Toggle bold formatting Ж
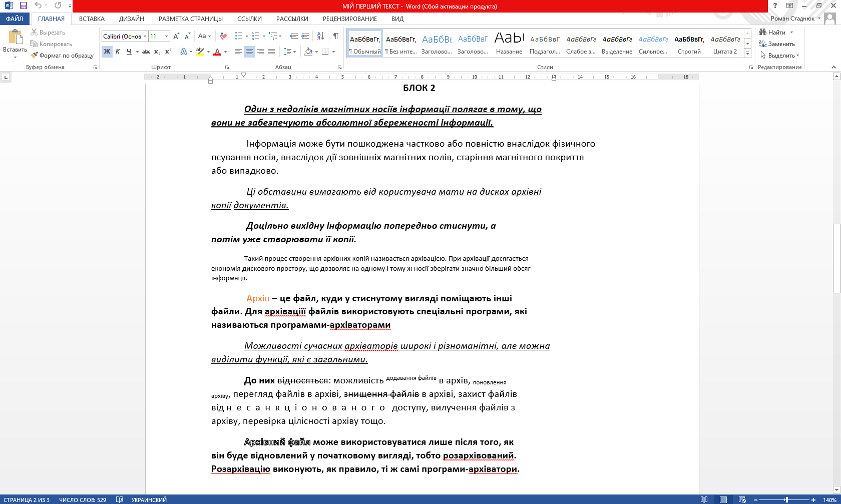 (x=107, y=52)
